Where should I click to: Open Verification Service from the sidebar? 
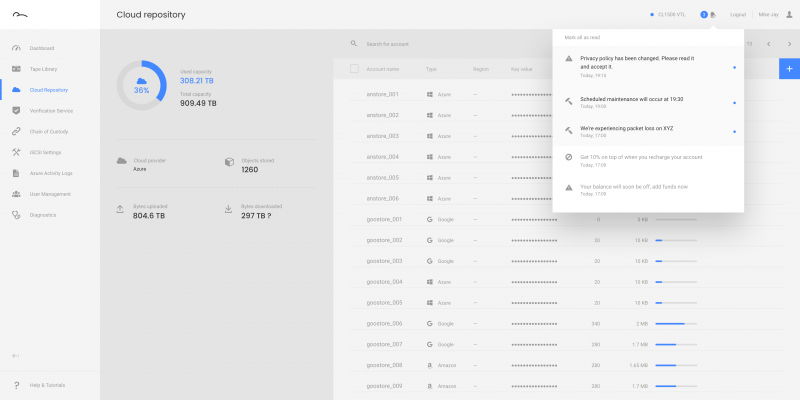point(50,110)
